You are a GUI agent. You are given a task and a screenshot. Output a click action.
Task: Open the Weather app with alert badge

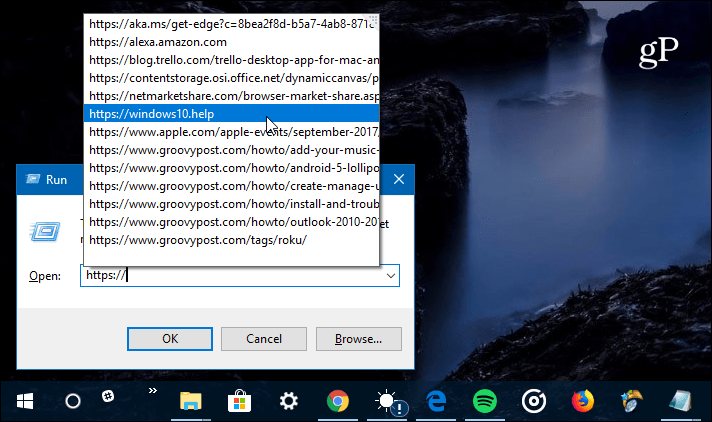coord(391,402)
